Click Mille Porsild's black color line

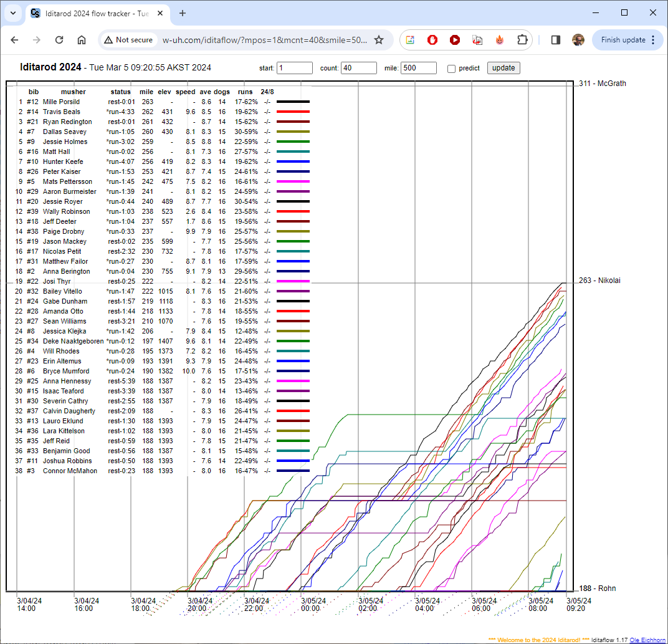293,102
